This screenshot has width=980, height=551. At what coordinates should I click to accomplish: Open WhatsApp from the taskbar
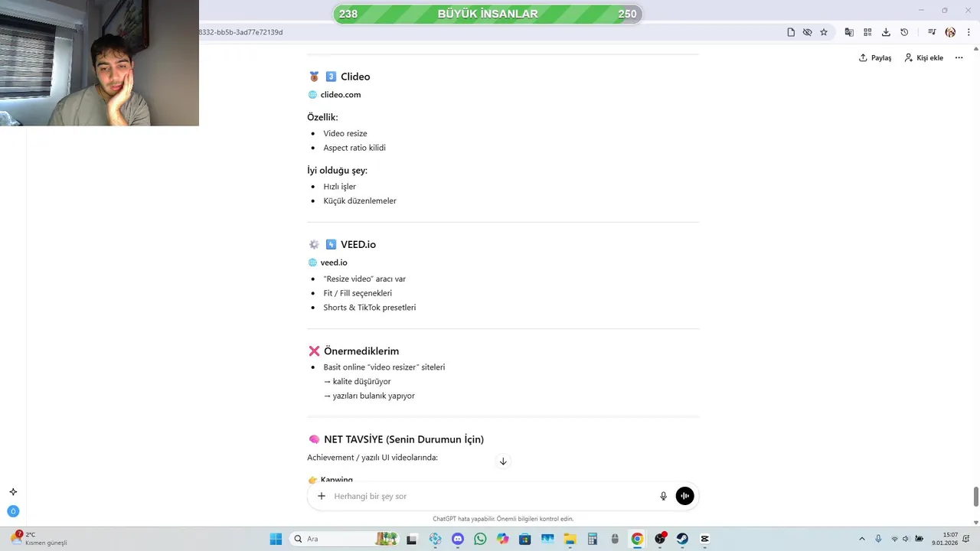[x=480, y=539]
